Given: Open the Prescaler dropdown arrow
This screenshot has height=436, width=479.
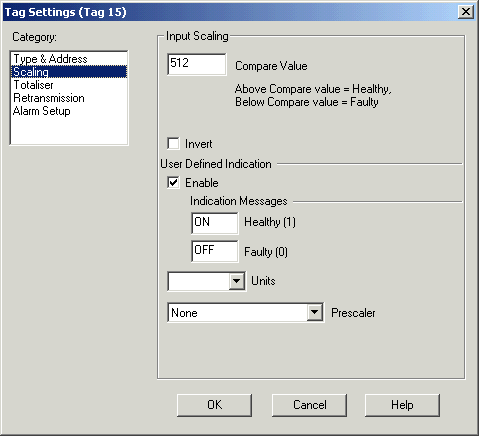Looking at the screenshot, I should 314,313.
